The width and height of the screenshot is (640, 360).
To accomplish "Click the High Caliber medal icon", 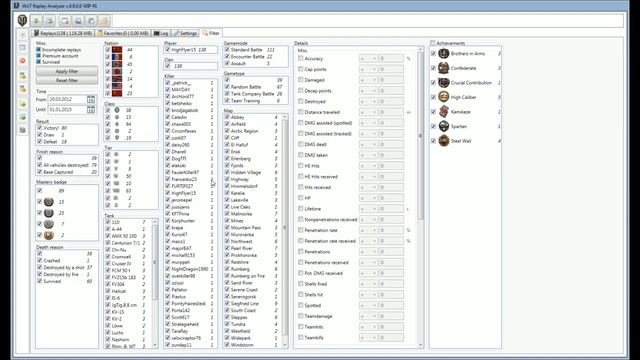I will pos(444,97).
